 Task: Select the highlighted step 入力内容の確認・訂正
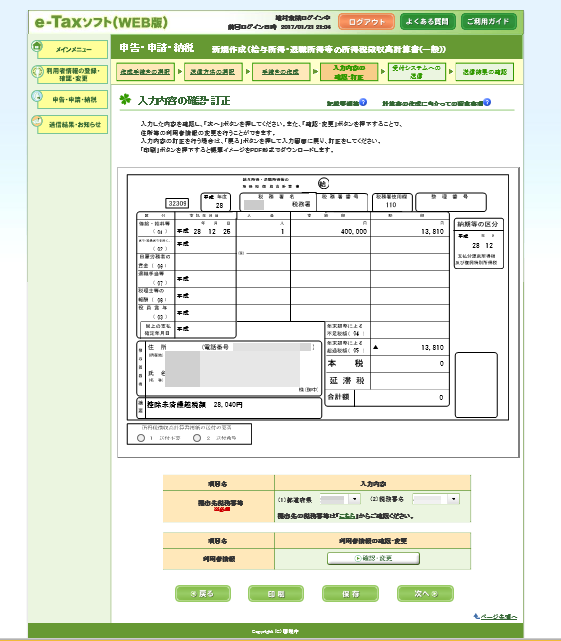(348, 72)
